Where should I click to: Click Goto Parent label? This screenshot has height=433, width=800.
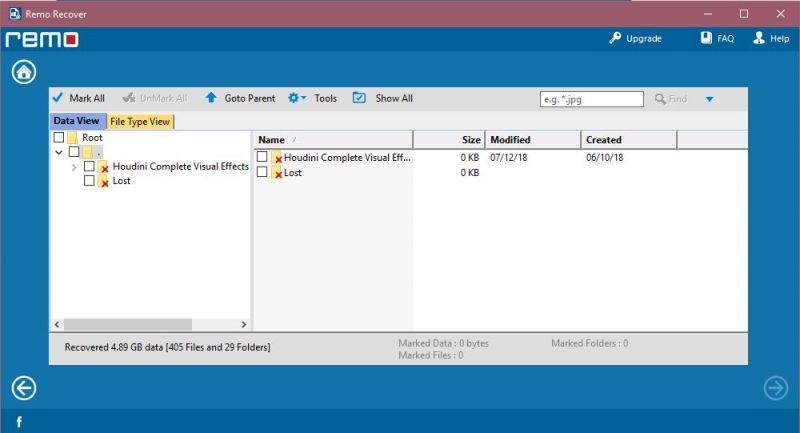249,98
